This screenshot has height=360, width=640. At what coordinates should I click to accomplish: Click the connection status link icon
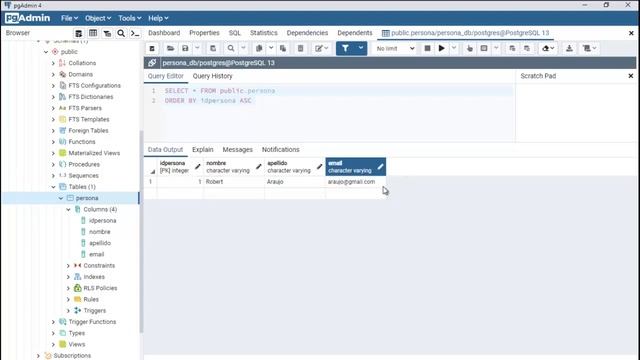(x=152, y=62)
